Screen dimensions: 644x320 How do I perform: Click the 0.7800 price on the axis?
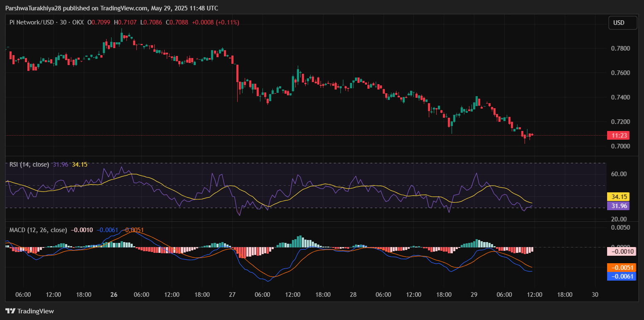pos(621,48)
